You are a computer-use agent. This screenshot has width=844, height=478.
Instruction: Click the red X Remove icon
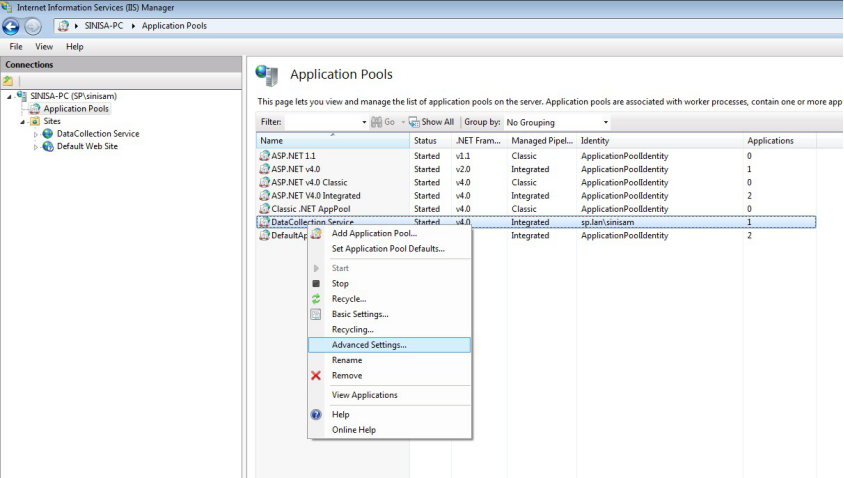pyautogui.click(x=316, y=376)
